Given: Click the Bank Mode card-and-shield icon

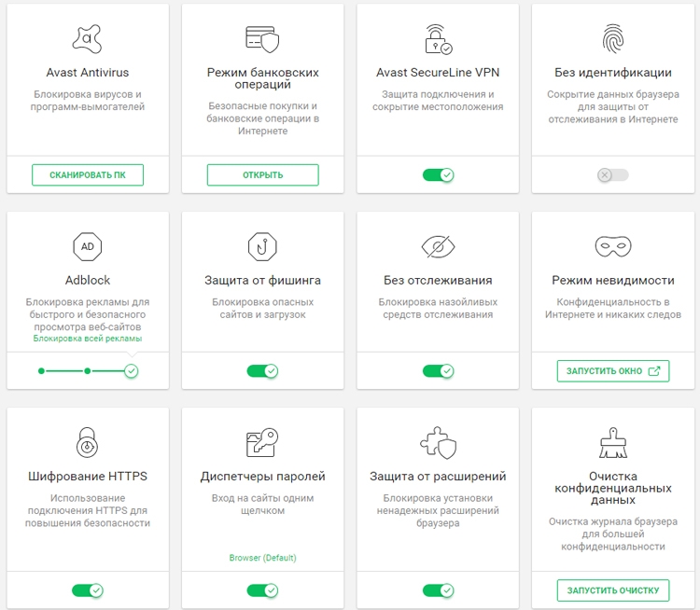Looking at the screenshot, I should coord(262,39).
